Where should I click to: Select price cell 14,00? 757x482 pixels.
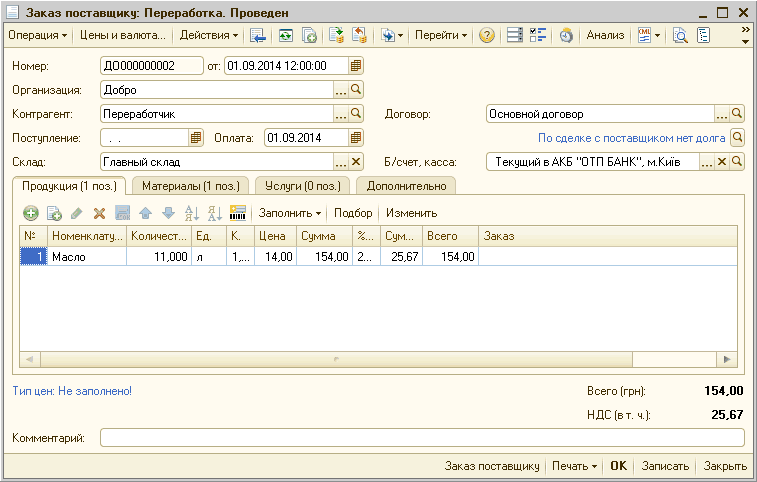[276, 256]
